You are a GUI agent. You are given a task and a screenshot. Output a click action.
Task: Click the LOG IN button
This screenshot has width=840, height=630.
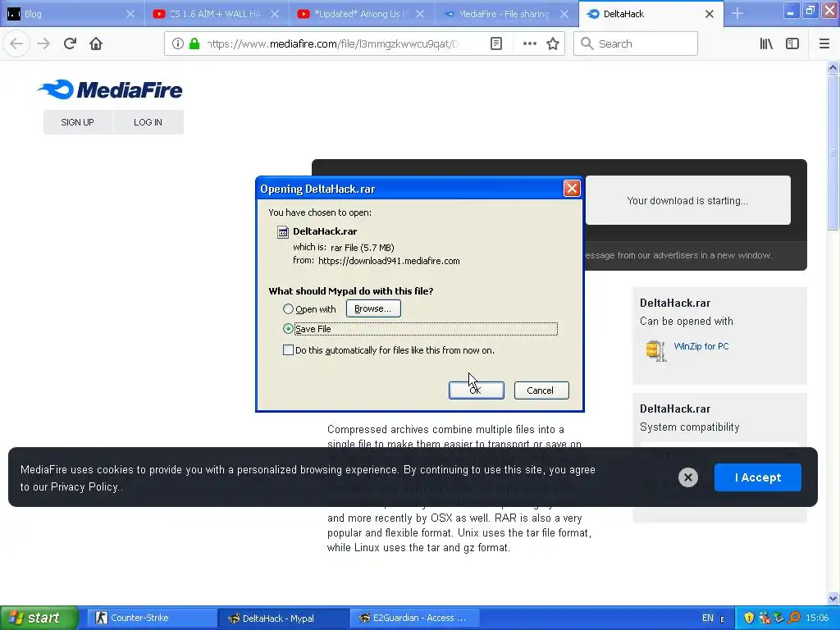148,122
